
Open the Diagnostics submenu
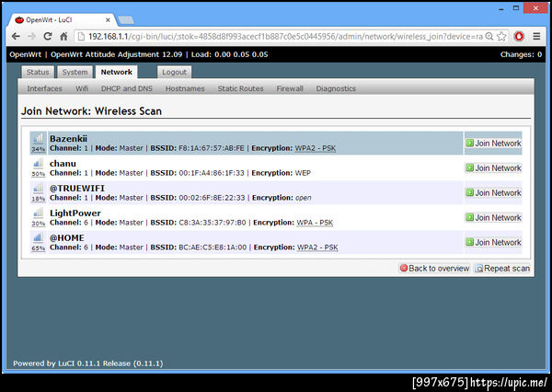(x=336, y=88)
